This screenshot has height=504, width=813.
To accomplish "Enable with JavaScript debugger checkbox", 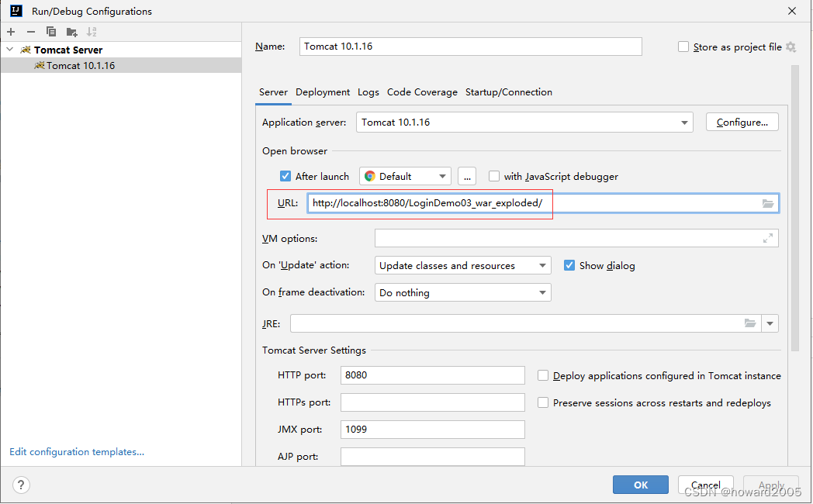I will click(494, 176).
